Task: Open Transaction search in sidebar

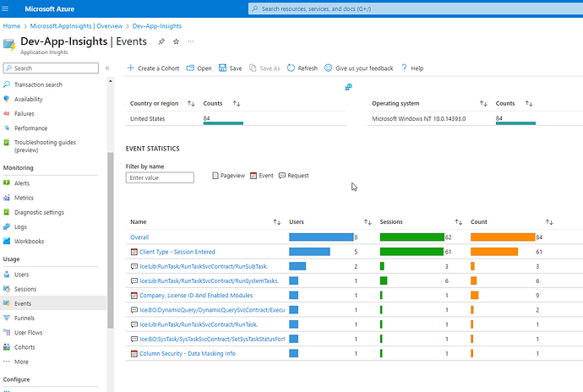Action: tap(38, 84)
